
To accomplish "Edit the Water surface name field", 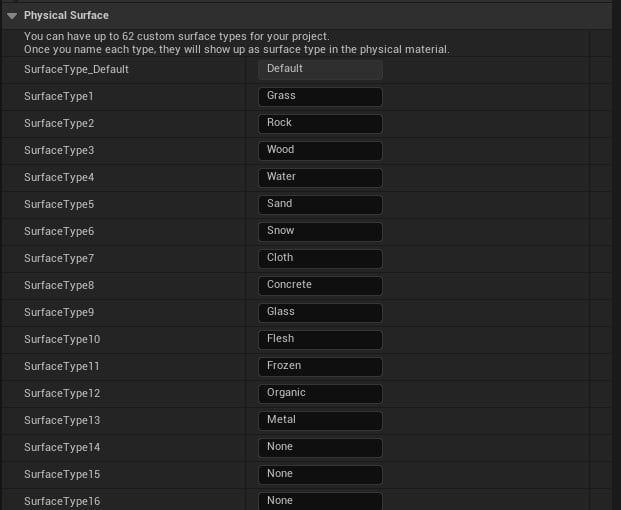I will point(320,177).
